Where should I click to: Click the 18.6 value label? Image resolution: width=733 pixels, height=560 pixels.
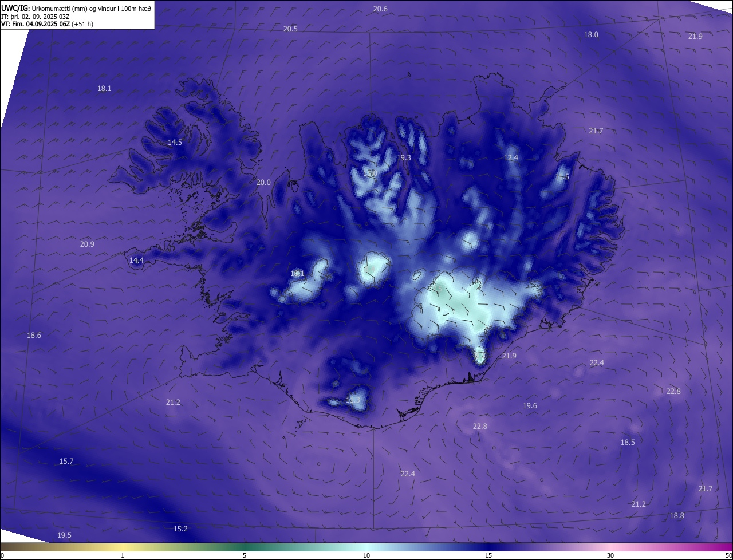34,335
